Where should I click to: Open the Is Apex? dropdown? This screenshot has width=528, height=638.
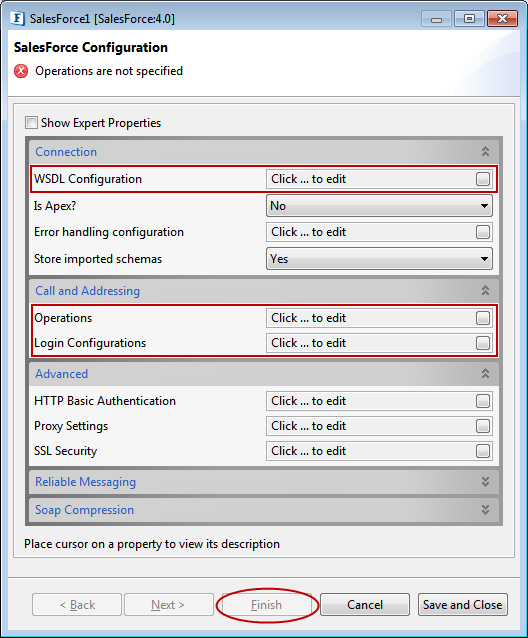point(379,205)
